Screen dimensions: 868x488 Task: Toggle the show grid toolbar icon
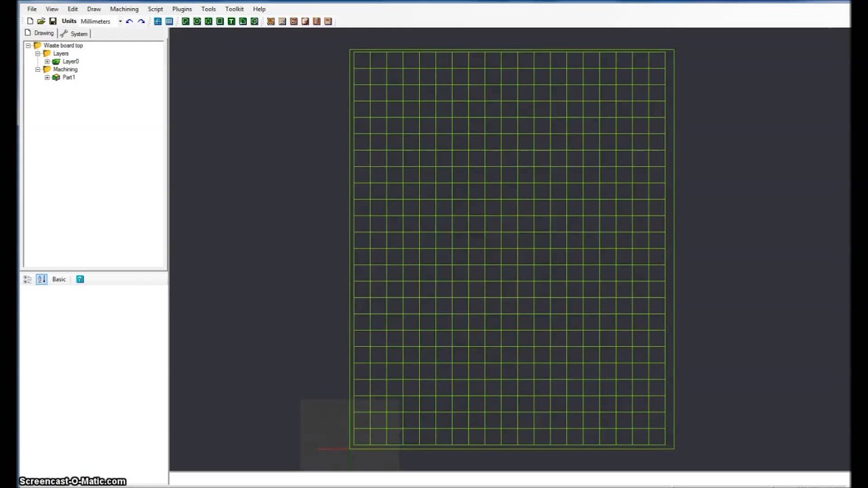169,21
